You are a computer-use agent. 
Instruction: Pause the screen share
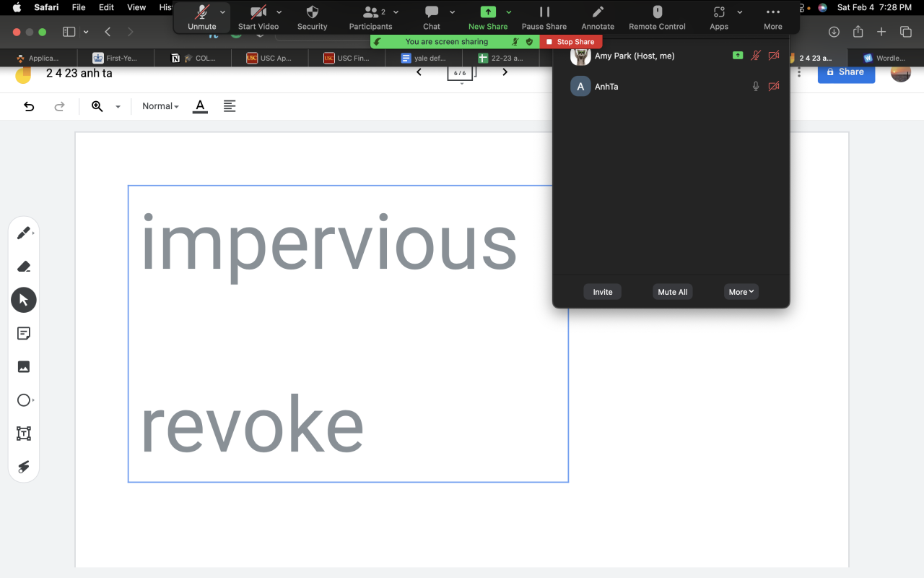544,17
